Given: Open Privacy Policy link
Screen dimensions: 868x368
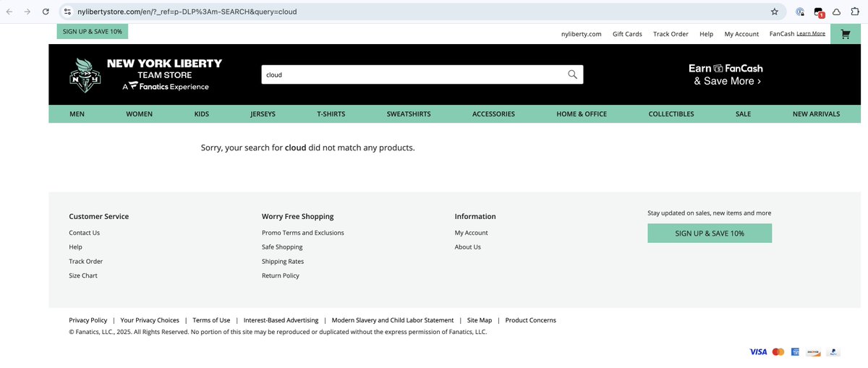Looking at the screenshot, I should pyautogui.click(x=88, y=320).
